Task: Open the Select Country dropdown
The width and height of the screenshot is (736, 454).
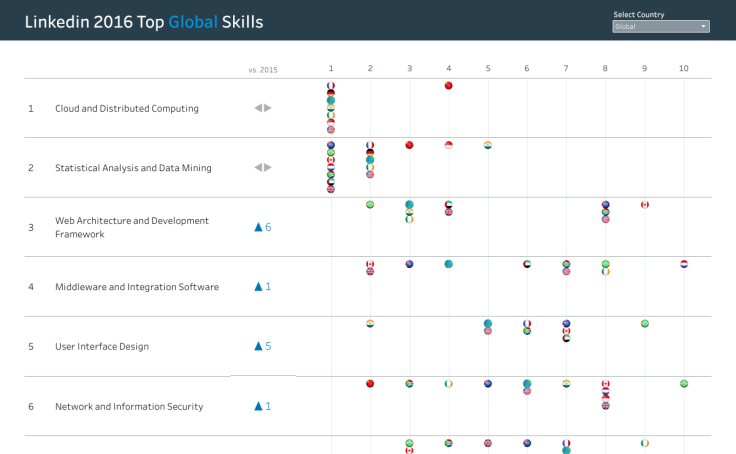Action: [661, 27]
